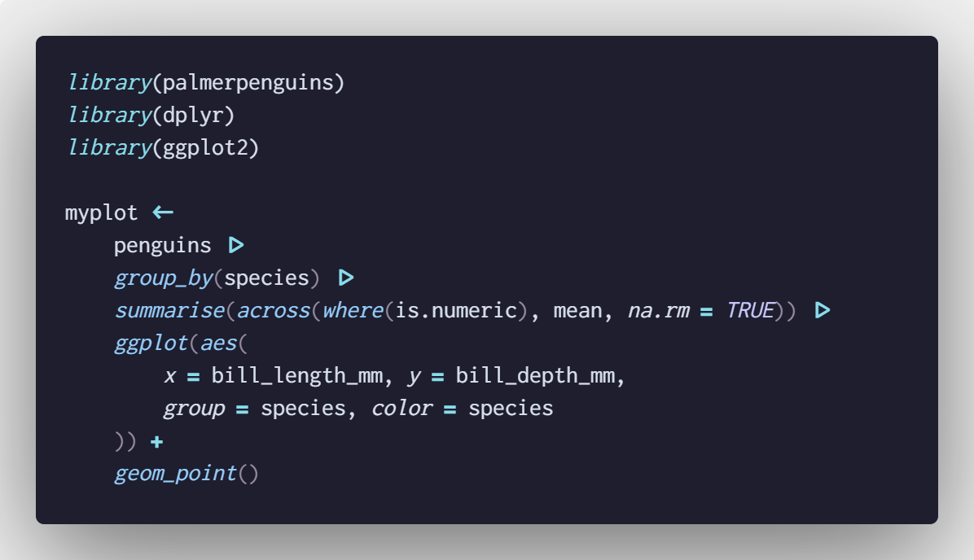Click the equals sign after na.rm

706,310
